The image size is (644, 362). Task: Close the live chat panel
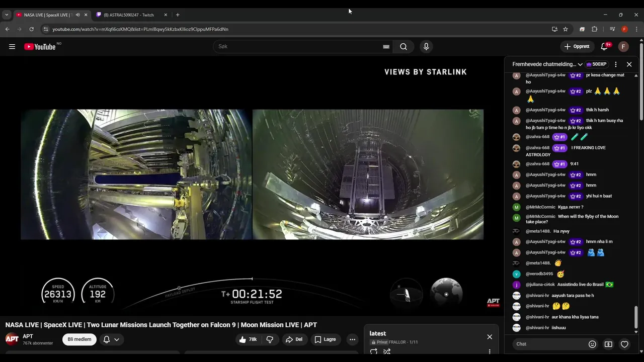[629, 64]
